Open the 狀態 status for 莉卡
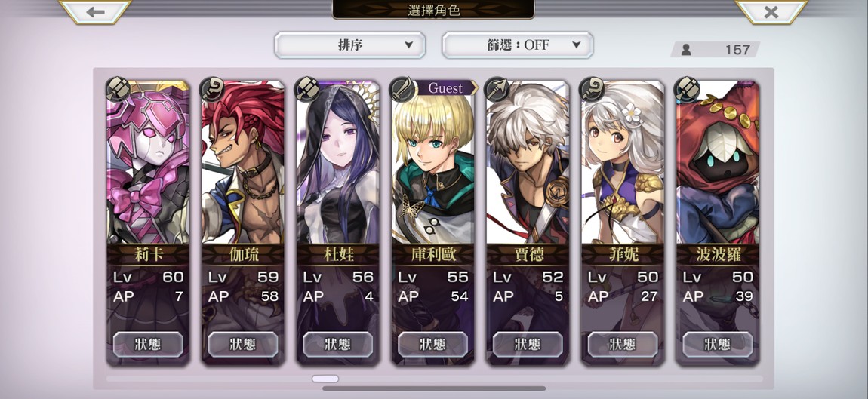Image resolution: width=868 pixels, height=399 pixels. point(148,344)
